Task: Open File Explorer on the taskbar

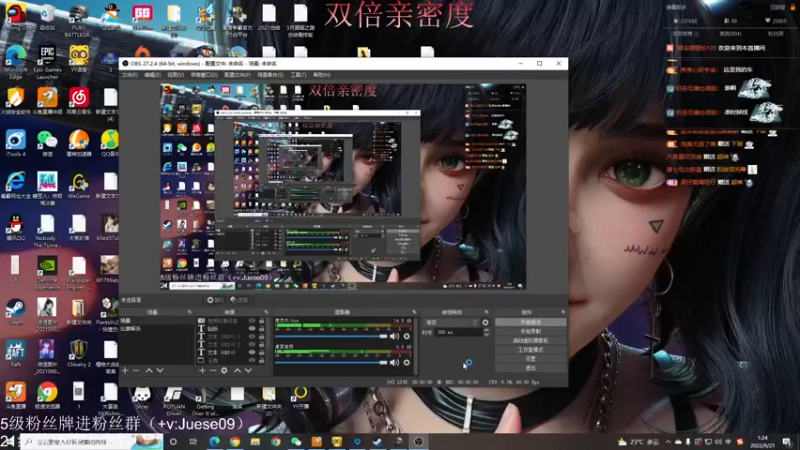Action: point(255,441)
